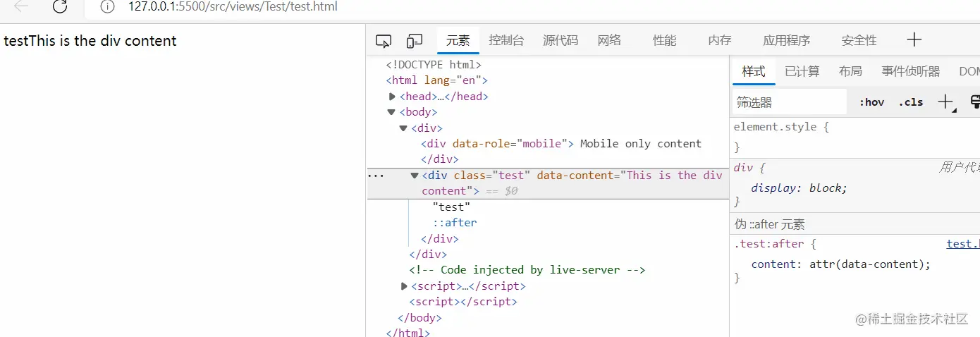The height and width of the screenshot is (337, 980).
Task: Click the icon right of new style rule
Action: point(975,102)
